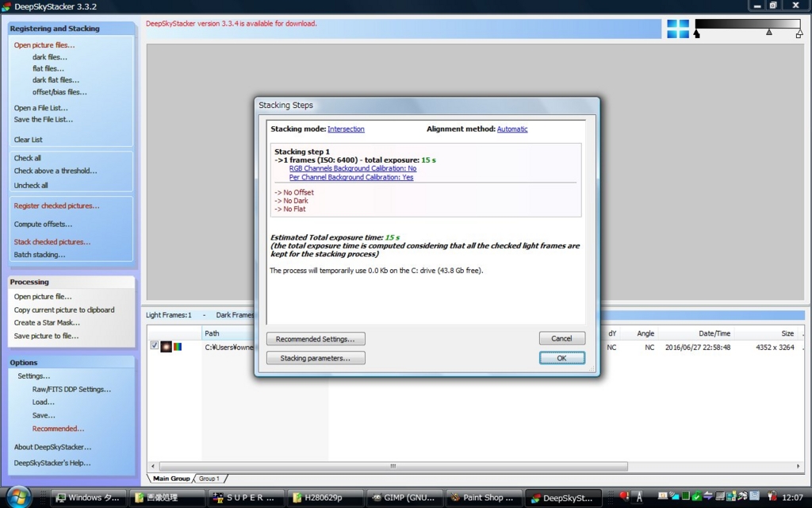The image size is (812, 508).
Task: Click Open a File List...
Action: pos(41,108)
